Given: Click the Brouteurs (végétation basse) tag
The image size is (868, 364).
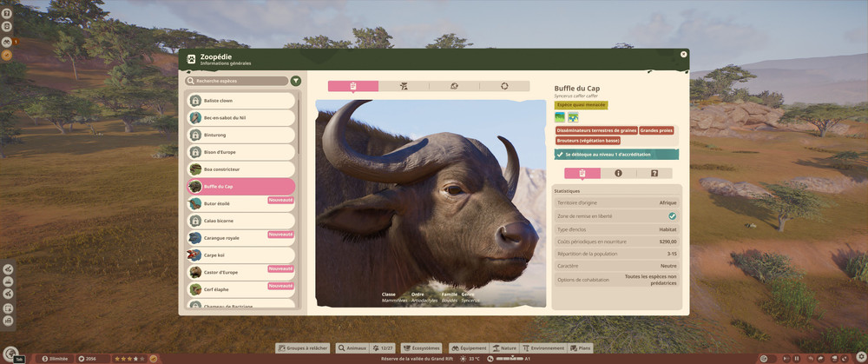Looking at the screenshot, I should (588, 141).
